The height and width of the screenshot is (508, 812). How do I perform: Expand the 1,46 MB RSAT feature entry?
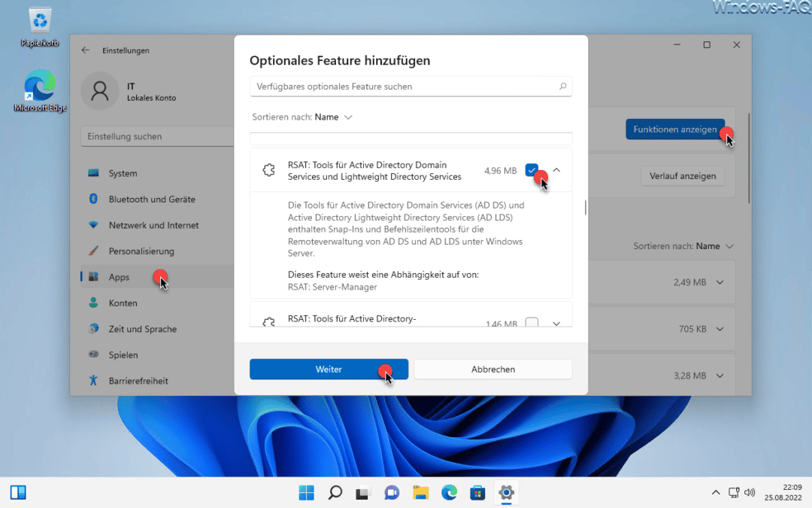click(556, 323)
